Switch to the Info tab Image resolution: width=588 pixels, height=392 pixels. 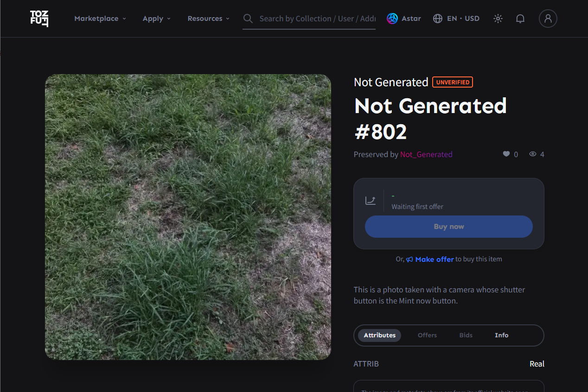pos(501,335)
